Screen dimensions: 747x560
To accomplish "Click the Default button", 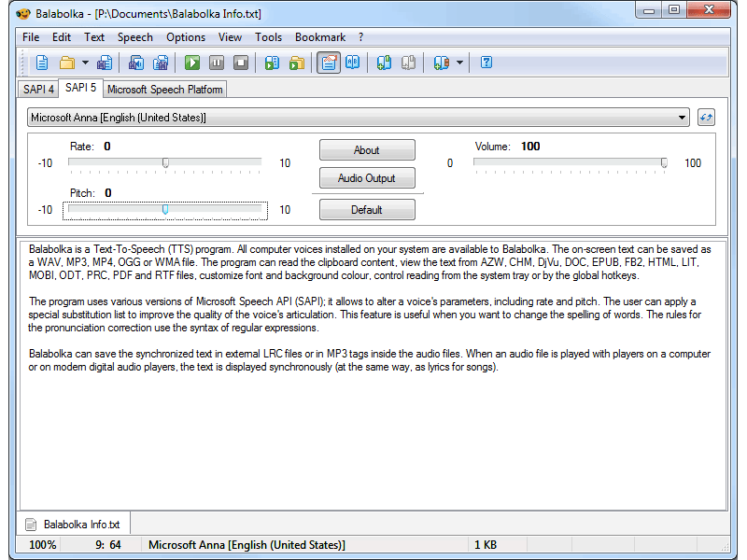I will [x=367, y=209].
